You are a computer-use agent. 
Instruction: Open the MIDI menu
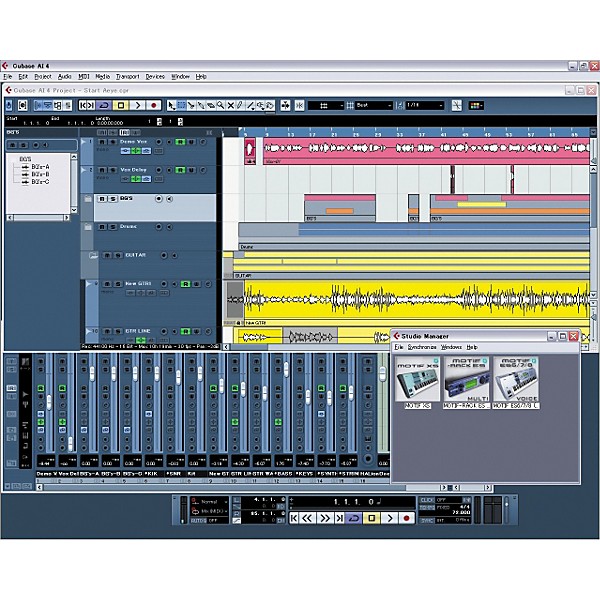pyautogui.click(x=83, y=77)
